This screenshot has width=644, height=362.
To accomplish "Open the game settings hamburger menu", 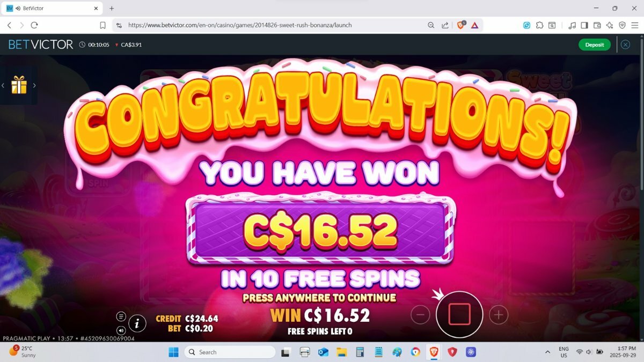I will tap(121, 316).
